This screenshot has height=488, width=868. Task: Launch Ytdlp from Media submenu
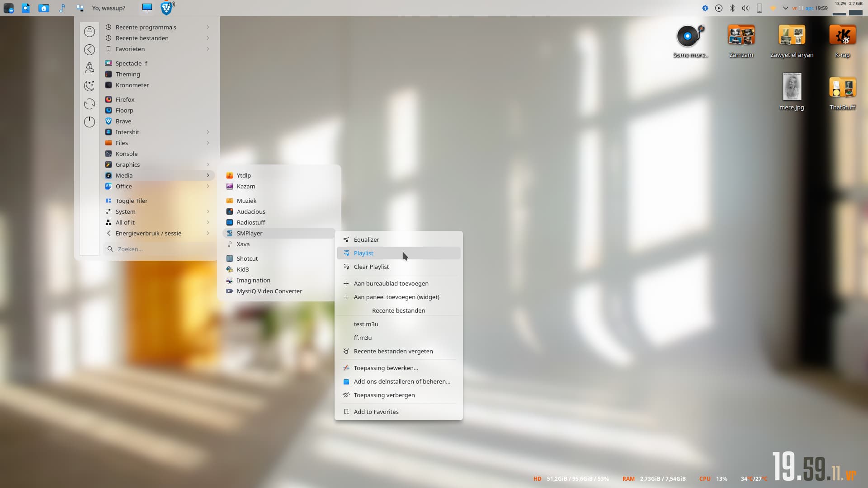(x=279, y=175)
